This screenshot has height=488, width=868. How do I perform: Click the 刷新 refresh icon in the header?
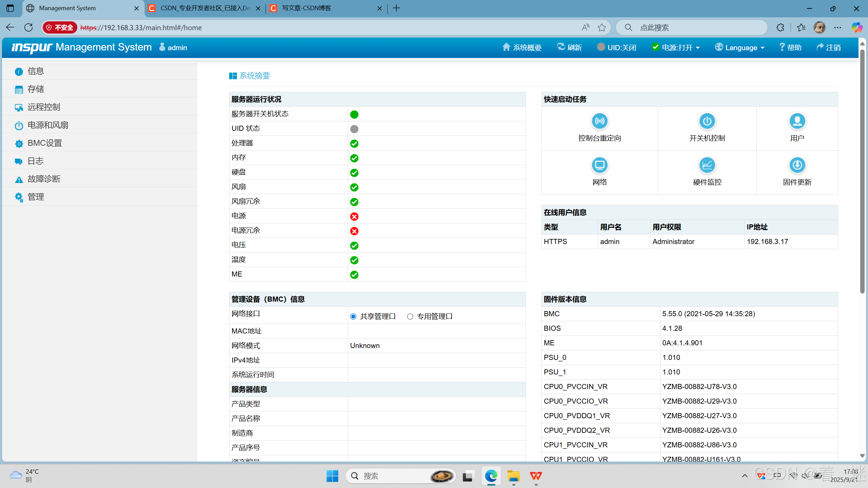point(561,47)
